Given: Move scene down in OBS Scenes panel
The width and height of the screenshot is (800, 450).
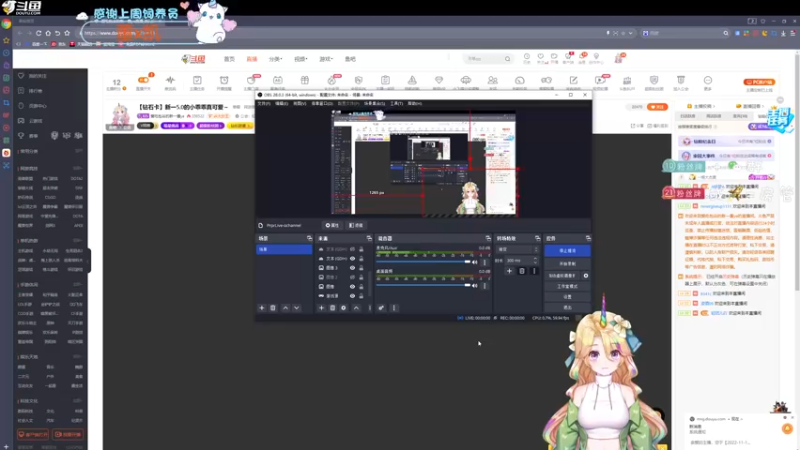Looking at the screenshot, I should coord(296,308).
